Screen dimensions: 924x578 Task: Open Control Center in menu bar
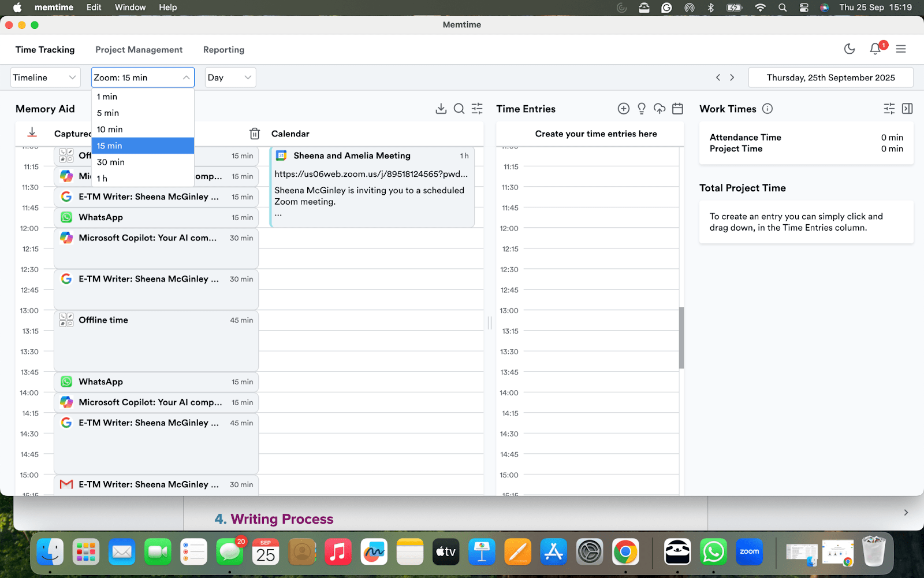click(804, 8)
